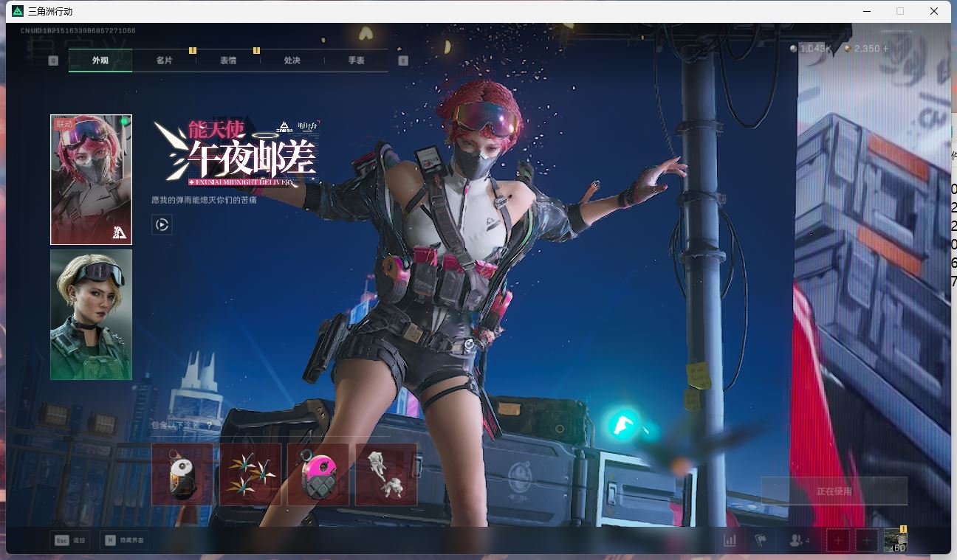This screenshot has height=560, width=957.
Task: Open the friends list icon
Action: coord(797,540)
